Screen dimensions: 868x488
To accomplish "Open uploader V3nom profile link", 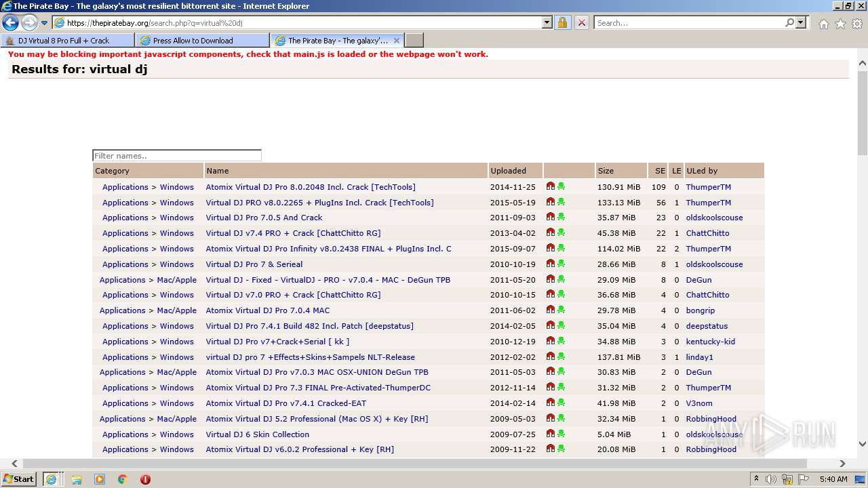I will 699,403.
